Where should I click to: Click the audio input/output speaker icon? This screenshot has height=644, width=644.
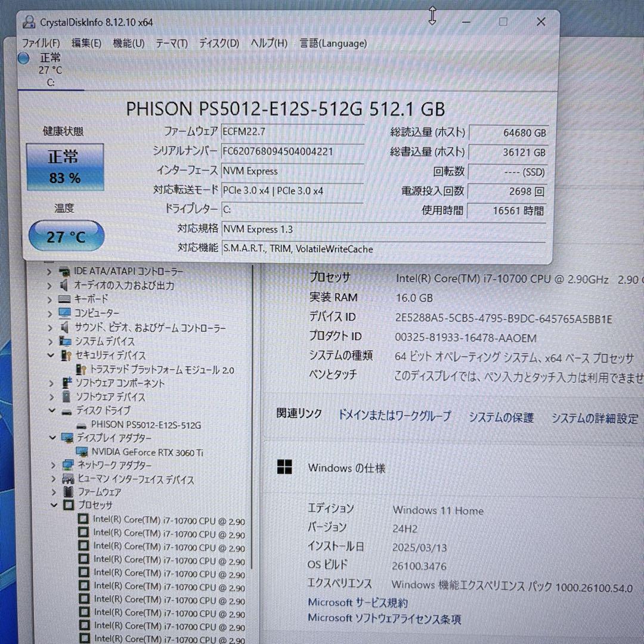click(x=64, y=285)
